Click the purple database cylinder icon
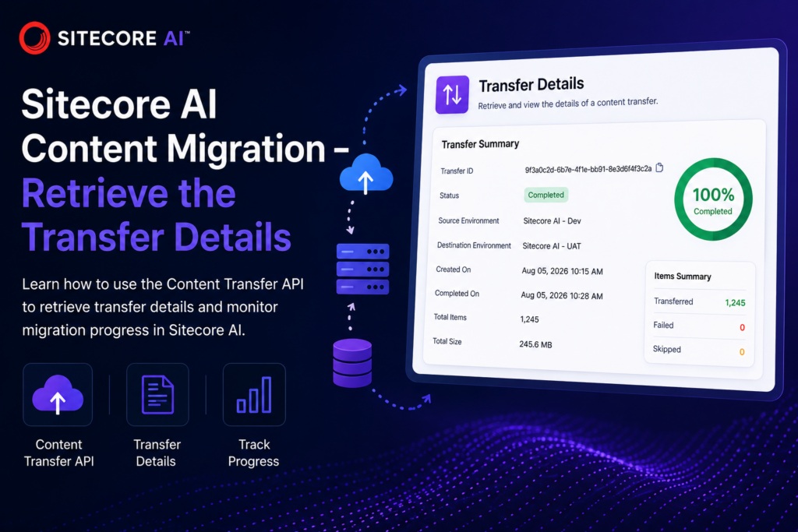 click(352, 363)
